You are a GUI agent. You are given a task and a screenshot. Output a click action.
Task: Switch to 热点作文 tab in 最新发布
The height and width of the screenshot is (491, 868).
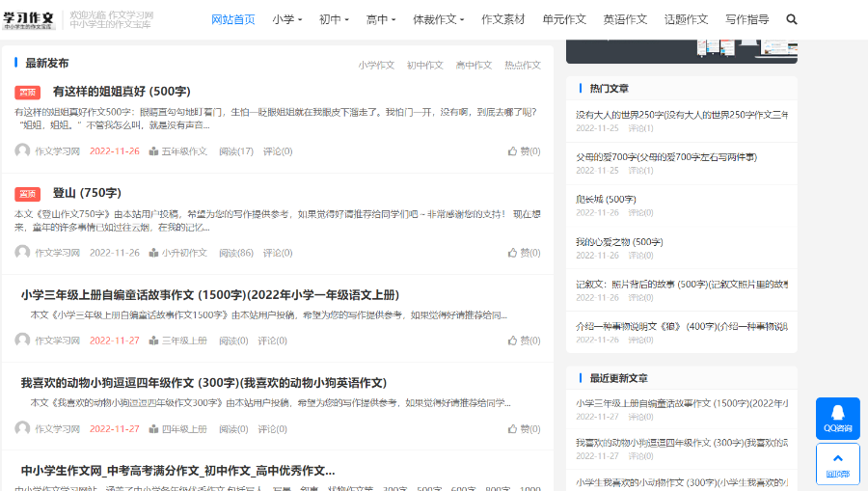tap(523, 66)
